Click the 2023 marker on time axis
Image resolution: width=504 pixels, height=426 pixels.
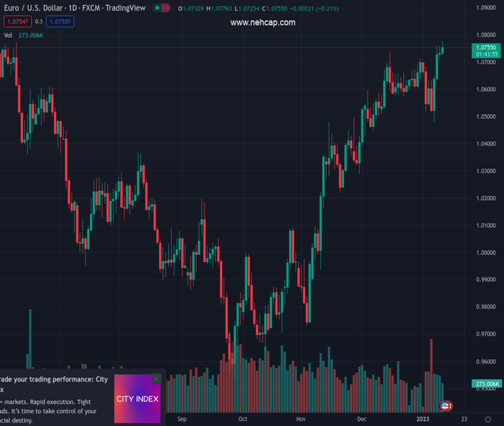[423, 419]
